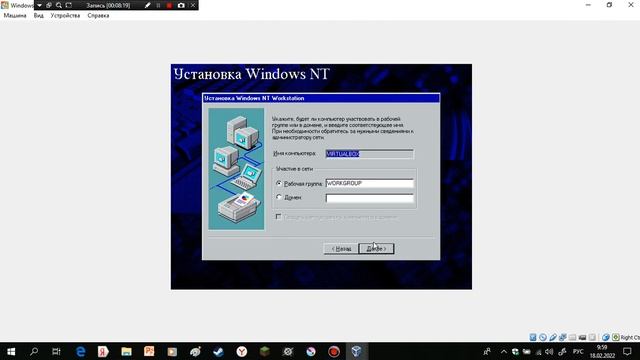640x360 pixels.
Task: Click the empty domain name field
Action: (x=369, y=198)
